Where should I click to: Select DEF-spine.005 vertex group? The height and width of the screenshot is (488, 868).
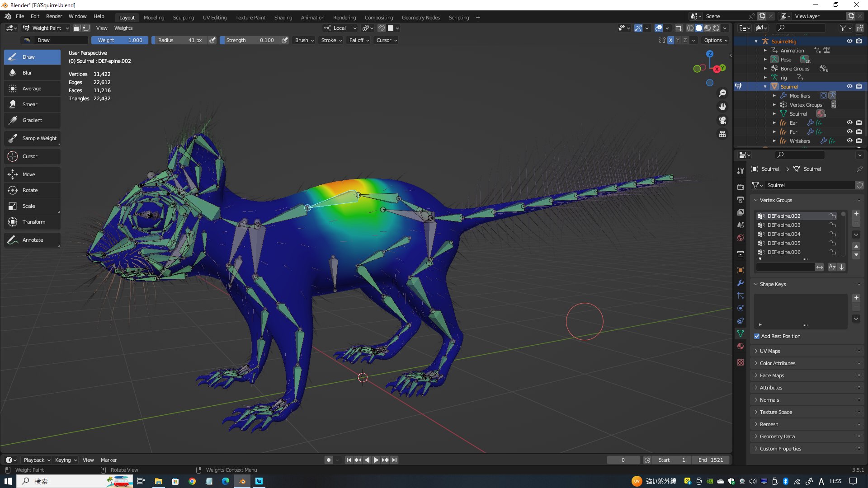pos(797,243)
